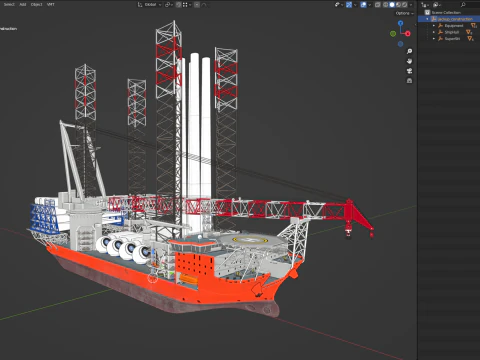Open the last menu right of Object

pos(51,4)
